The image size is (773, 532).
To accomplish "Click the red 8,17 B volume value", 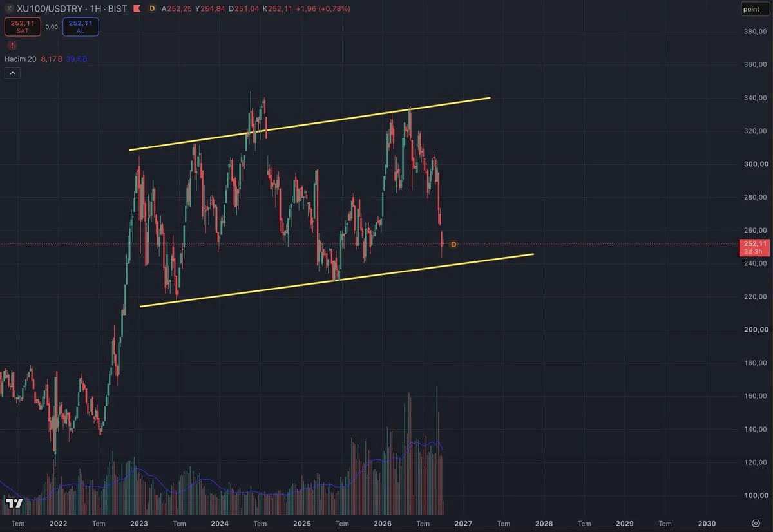I will pos(52,59).
